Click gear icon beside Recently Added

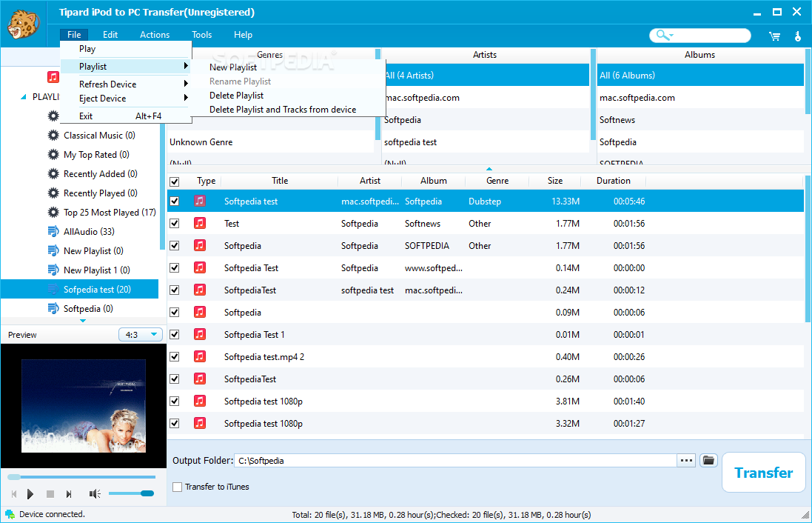coord(53,173)
